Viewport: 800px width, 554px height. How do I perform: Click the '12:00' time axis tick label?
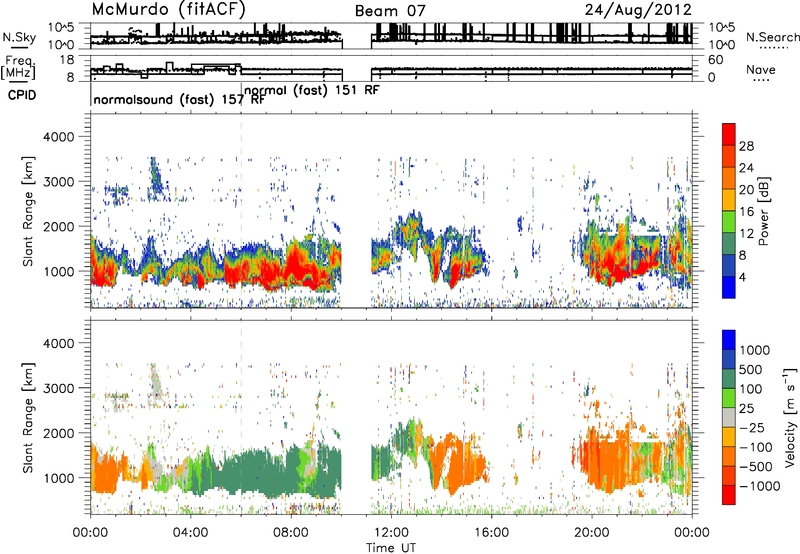coord(391,532)
